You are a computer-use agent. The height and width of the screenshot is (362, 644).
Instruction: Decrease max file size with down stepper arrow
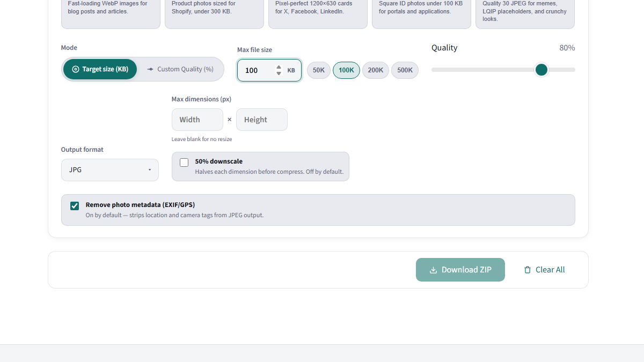[279, 73]
